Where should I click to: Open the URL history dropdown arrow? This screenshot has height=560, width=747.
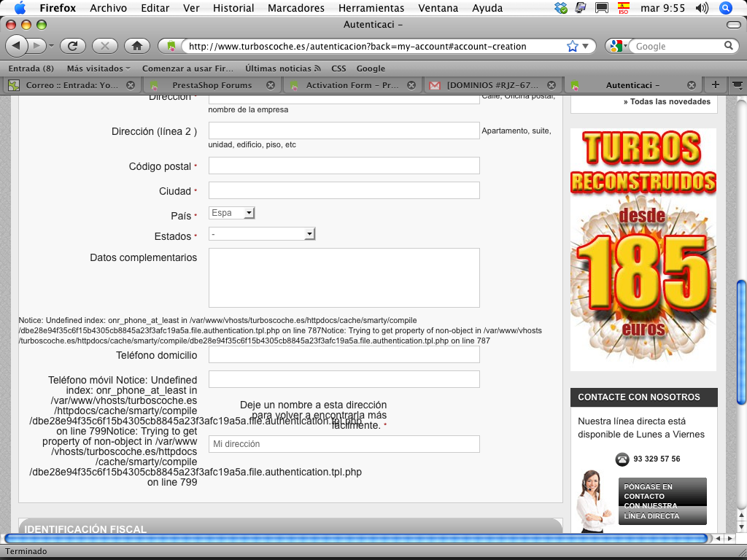click(586, 46)
